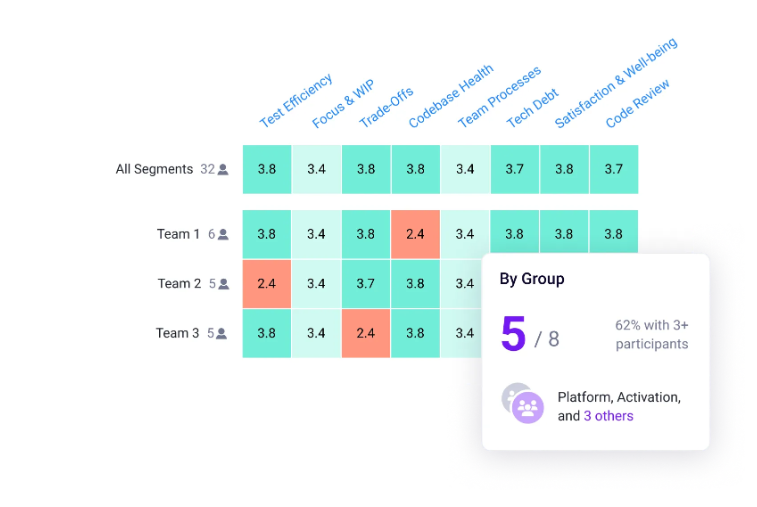The width and height of the screenshot is (757, 507).
Task: Click the Team 3 participants person icon
Action: click(223, 334)
